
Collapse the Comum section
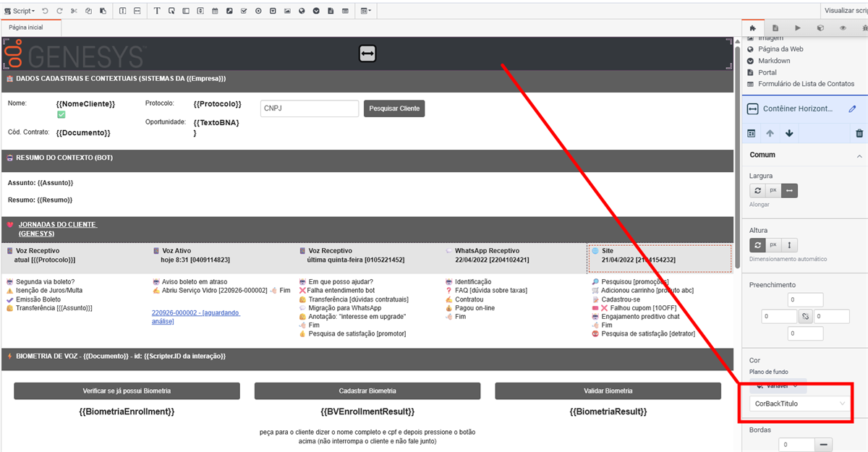click(859, 155)
